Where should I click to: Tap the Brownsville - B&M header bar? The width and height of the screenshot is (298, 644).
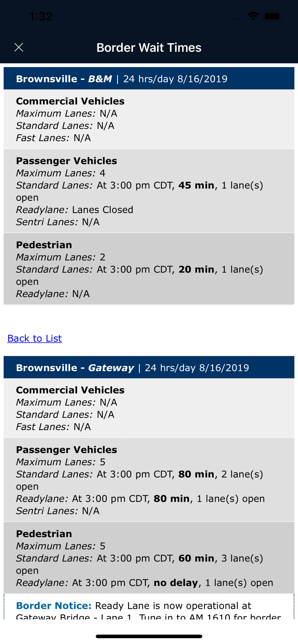point(149,79)
